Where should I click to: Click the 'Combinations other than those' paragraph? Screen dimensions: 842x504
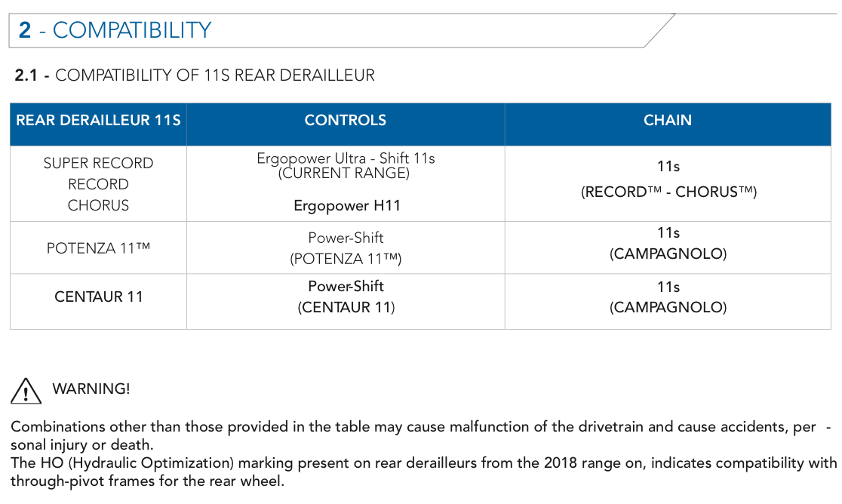pyautogui.click(x=420, y=436)
